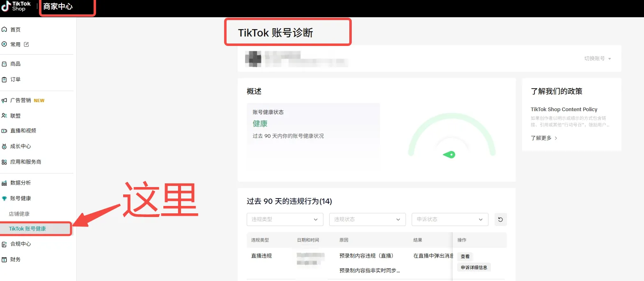Open 店铺健康 submenu item

tap(19, 214)
